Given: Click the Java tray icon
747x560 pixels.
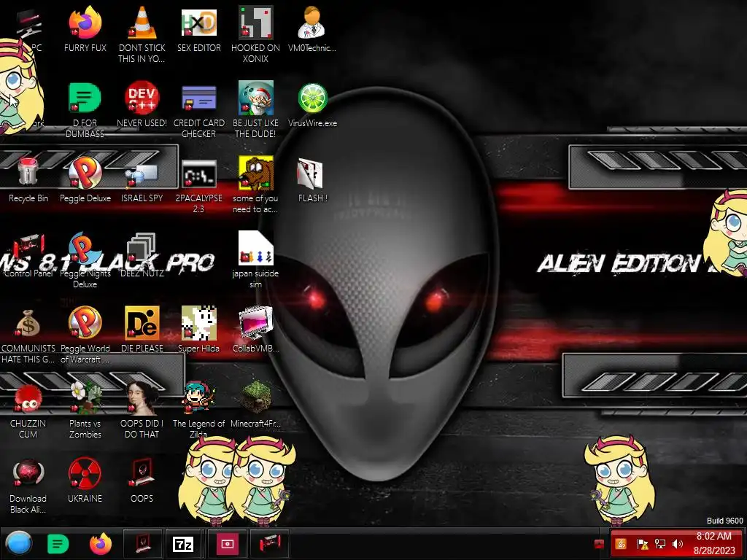Looking at the screenshot, I should pos(621,544).
